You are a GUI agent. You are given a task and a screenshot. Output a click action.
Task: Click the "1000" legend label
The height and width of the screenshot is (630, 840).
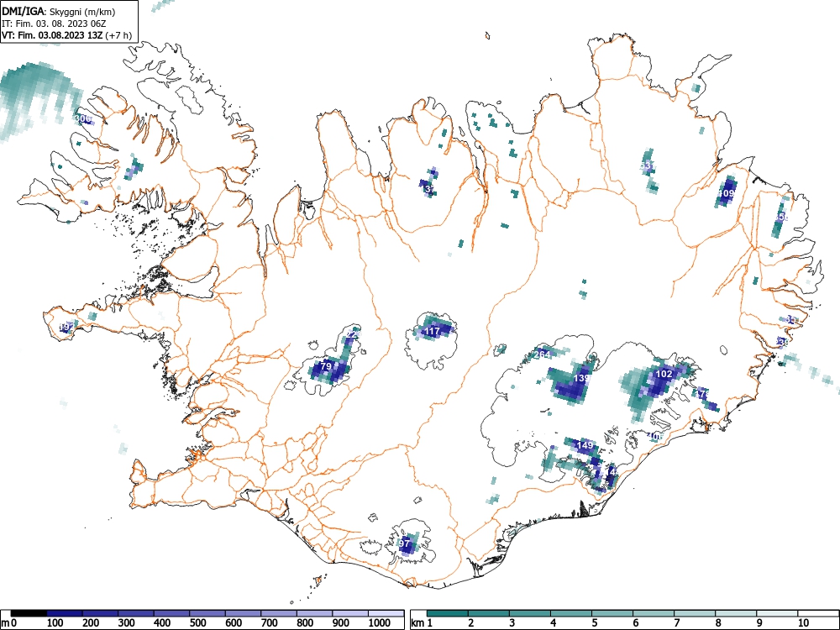click(380, 623)
